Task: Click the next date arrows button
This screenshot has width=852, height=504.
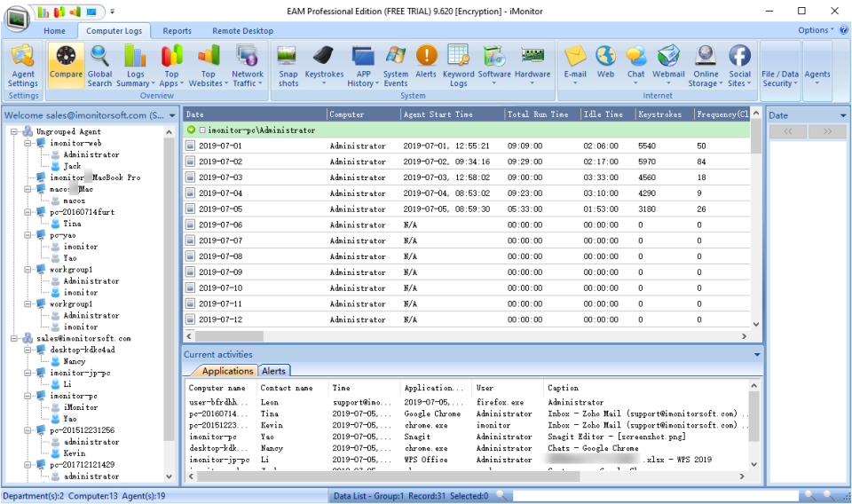Action: click(x=827, y=131)
